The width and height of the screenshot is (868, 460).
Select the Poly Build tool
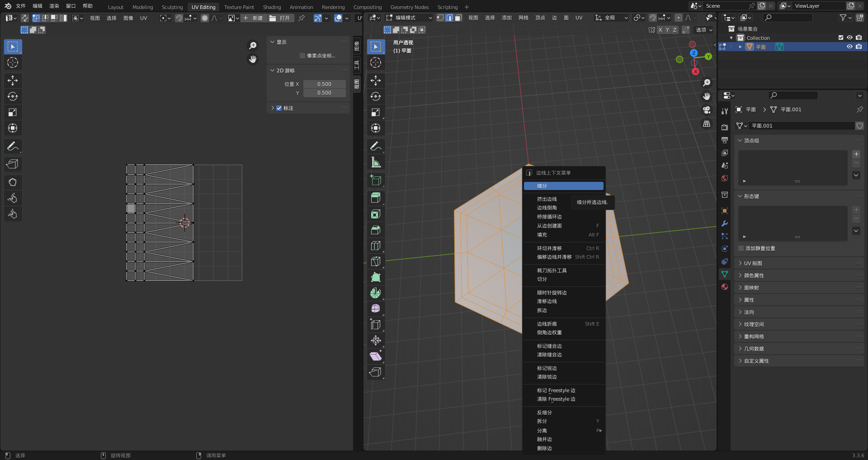point(376,277)
